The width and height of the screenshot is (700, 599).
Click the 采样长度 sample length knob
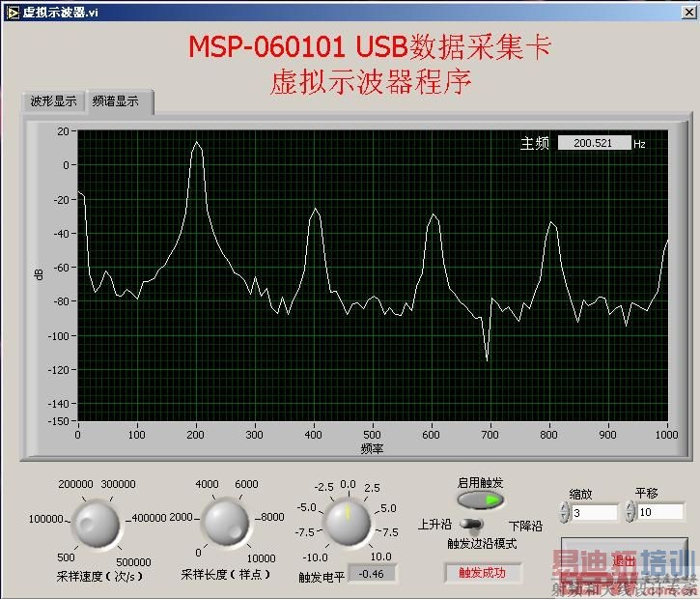coord(225,522)
